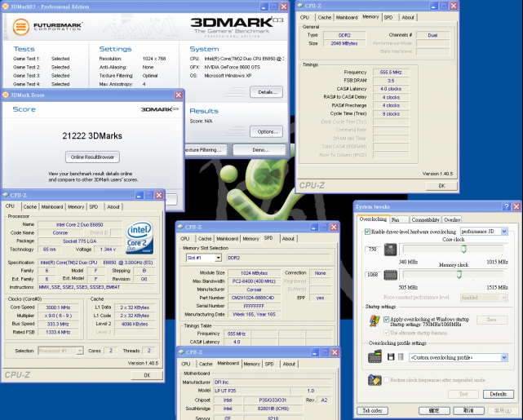Click the Futuremark Corporation logo in 3DMark03

pyautogui.click(x=47, y=27)
